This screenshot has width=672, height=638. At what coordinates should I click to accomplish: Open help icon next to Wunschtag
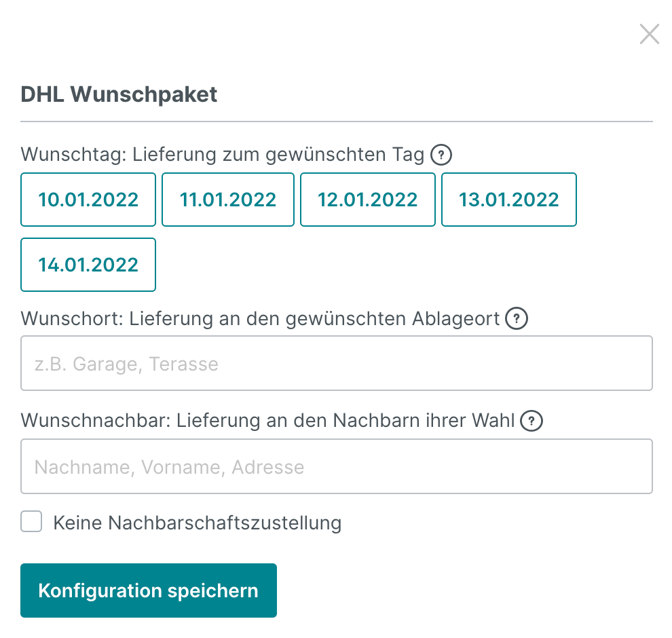coord(442,155)
